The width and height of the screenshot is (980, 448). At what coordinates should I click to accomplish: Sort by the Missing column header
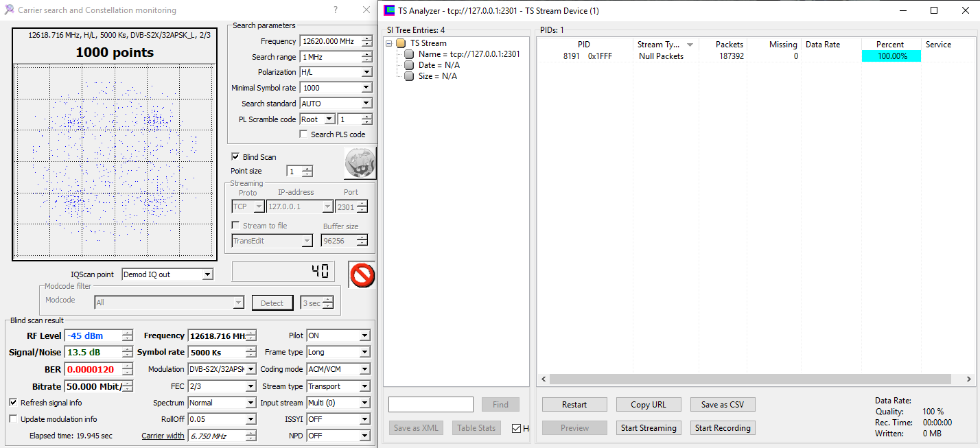[x=774, y=45]
